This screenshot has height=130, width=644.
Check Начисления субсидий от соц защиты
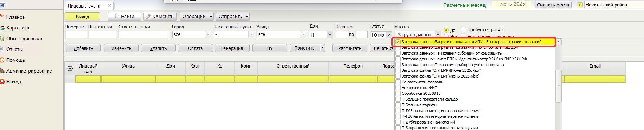[398, 53]
